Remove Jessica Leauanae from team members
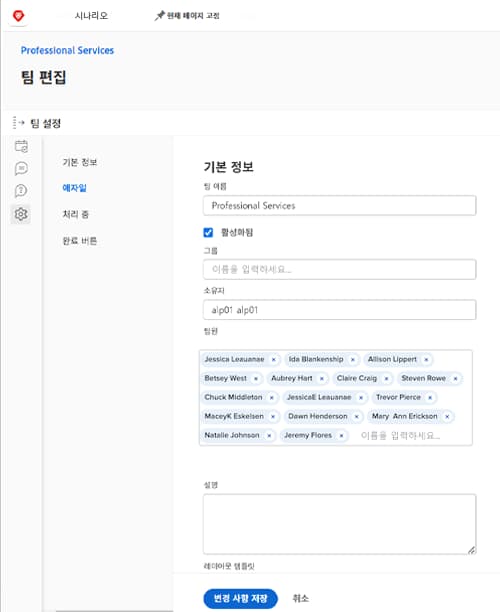The height and width of the screenshot is (612, 500). [x=274, y=359]
